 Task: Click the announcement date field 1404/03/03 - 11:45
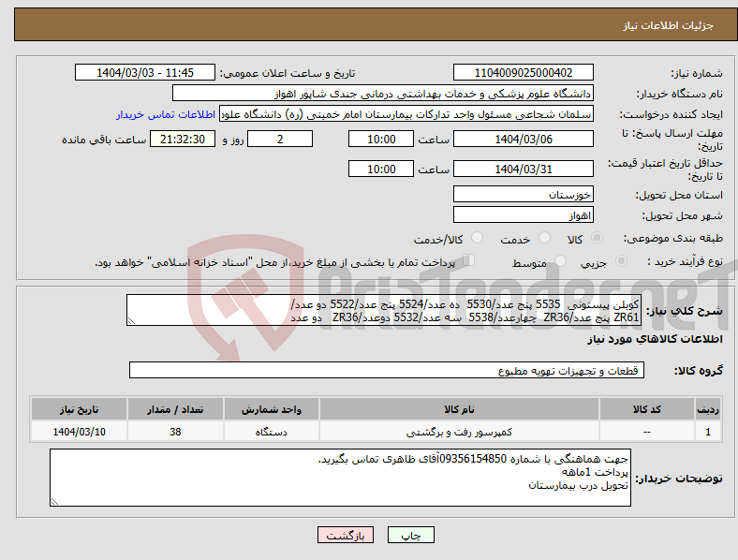(145, 72)
